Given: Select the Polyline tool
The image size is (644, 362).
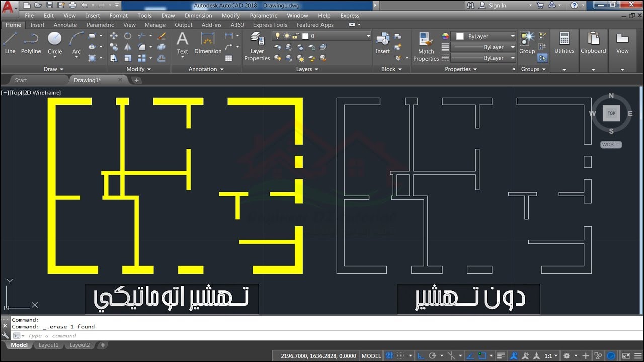Looking at the screenshot, I should point(31,43).
